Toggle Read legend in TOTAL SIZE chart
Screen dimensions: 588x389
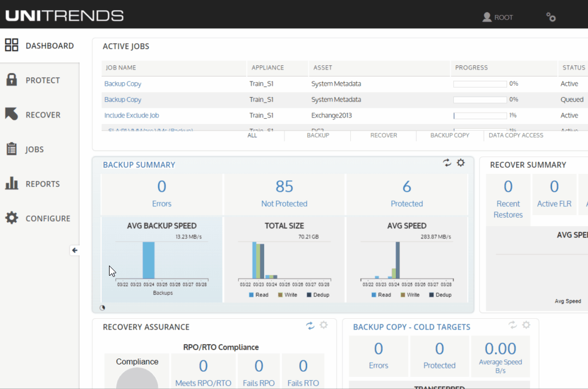(x=259, y=295)
